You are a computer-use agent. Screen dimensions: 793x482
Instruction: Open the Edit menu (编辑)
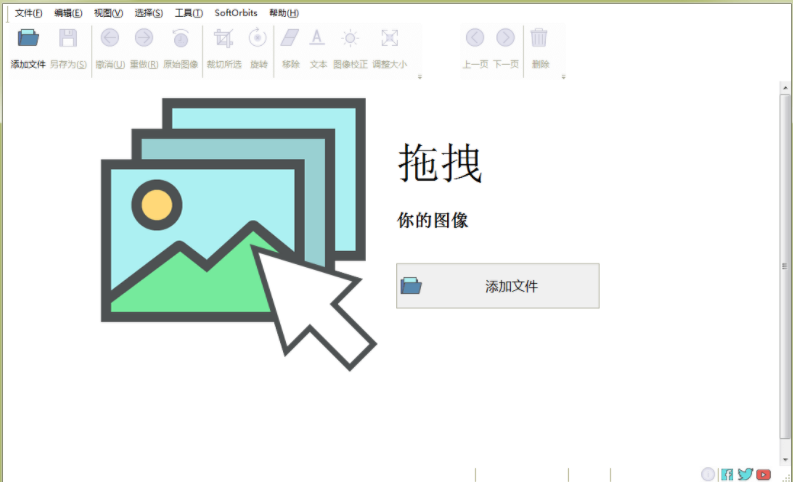click(68, 13)
